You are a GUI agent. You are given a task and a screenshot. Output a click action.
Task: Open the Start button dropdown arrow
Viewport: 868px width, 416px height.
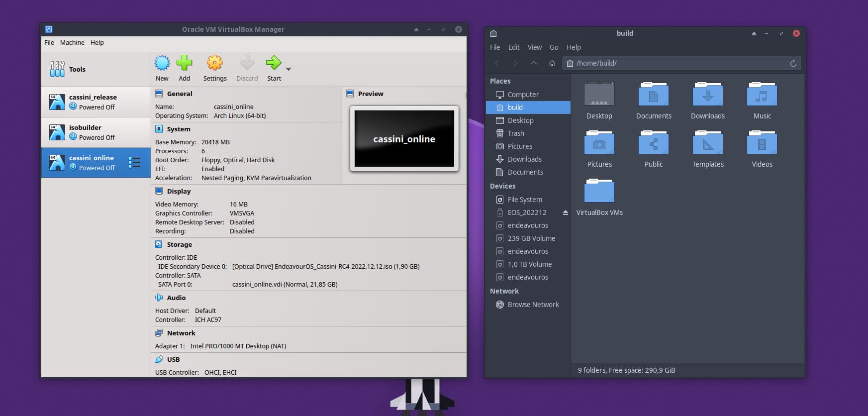pyautogui.click(x=289, y=69)
